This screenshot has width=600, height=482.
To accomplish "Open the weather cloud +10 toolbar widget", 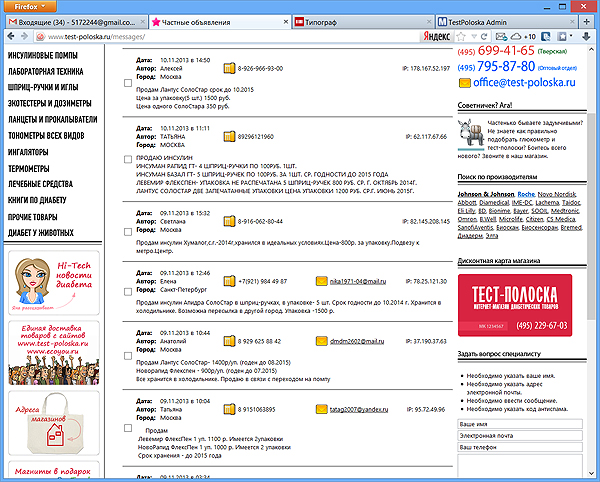I will coord(523,37).
